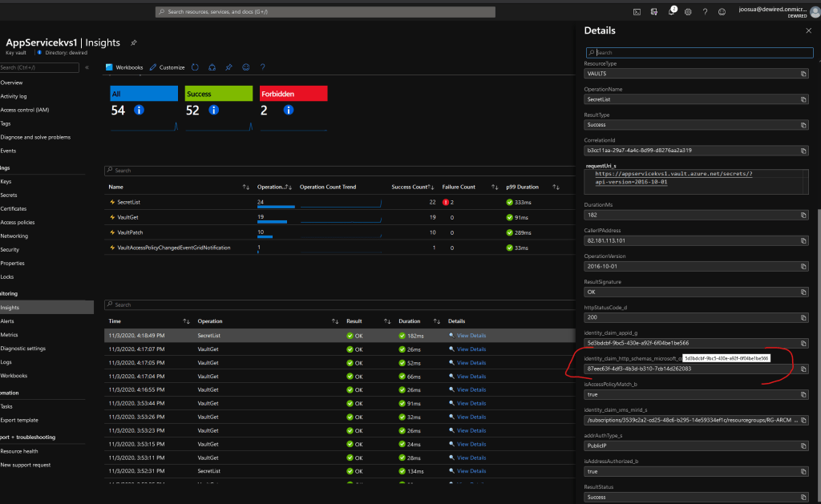Click the feedback smiley in workbook toolbar
The height and width of the screenshot is (504, 821).
click(246, 67)
